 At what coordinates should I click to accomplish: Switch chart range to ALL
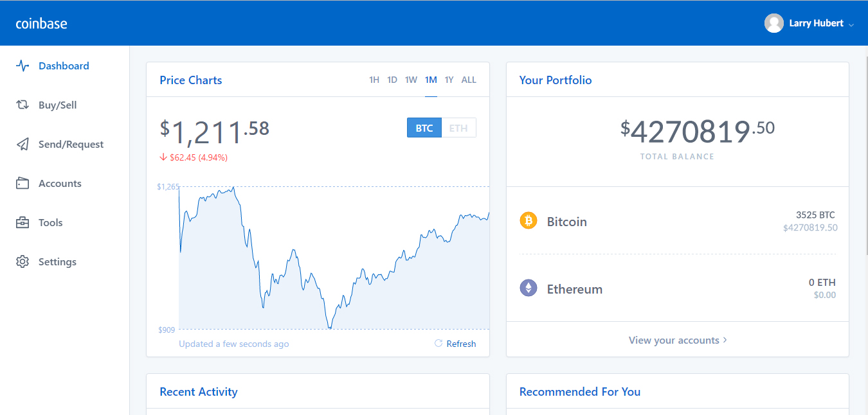click(469, 80)
